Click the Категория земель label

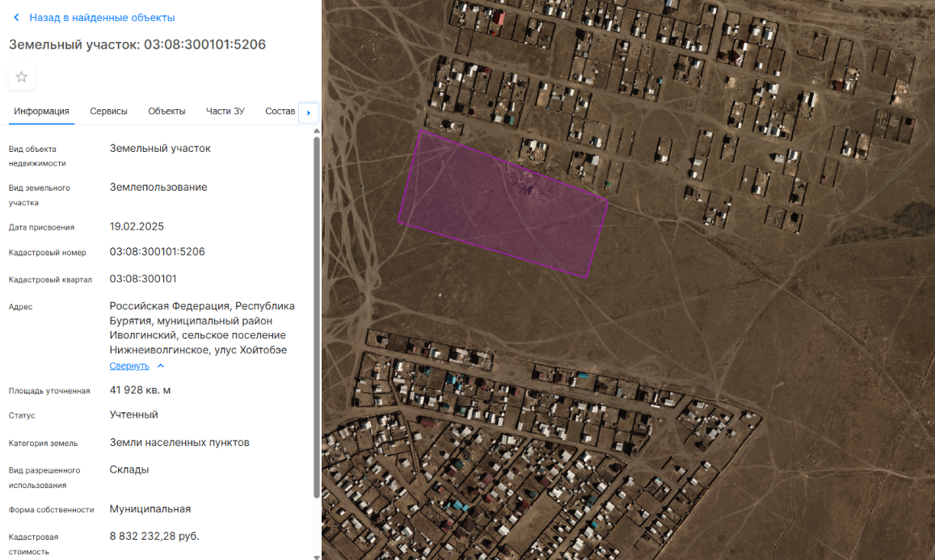tap(43, 444)
